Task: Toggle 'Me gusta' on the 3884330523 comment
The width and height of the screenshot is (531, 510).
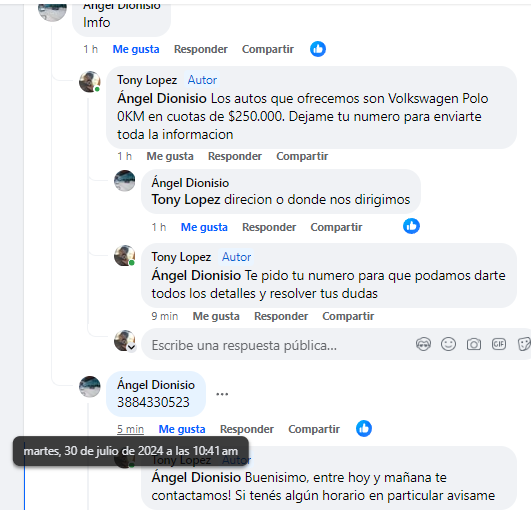Action: (x=182, y=429)
